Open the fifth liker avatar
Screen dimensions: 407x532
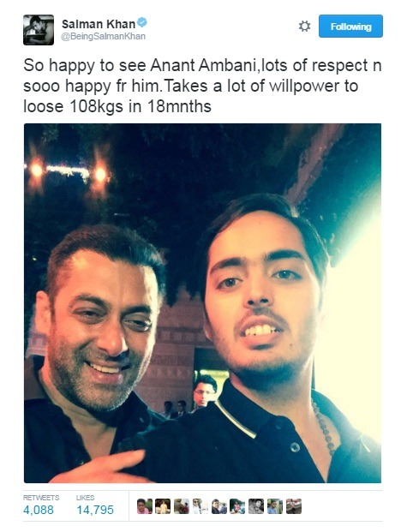[x=219, y=506]
